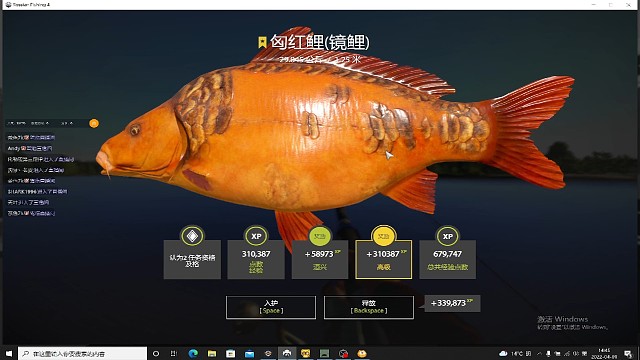The image size is (640, 360).
Task: Click the Space keep-fish button
Action: point(271,307)
